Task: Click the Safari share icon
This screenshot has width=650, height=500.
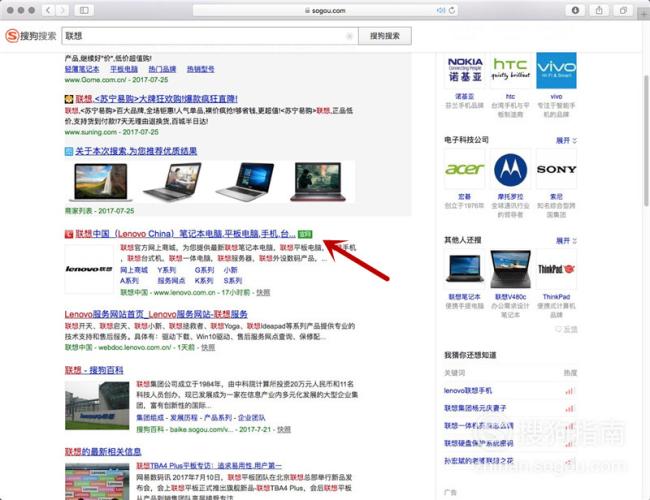Action: [599, 10]
